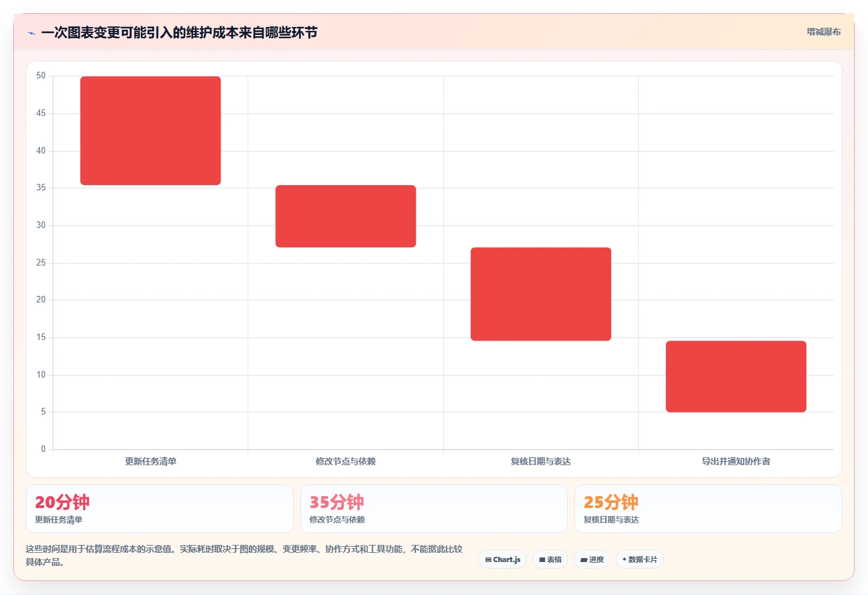
Task: Click the red bar for 更新任务清单
Action: coord(151,130)
